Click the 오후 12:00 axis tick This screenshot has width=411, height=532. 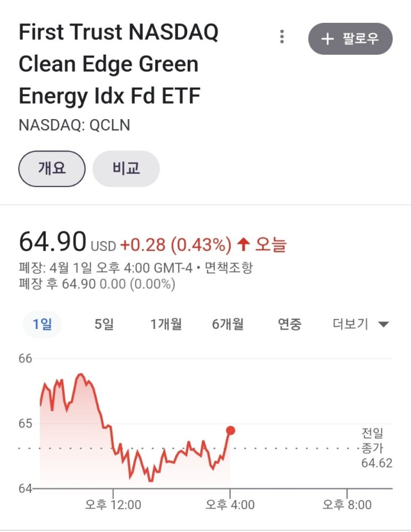click(x=113, y=504)
